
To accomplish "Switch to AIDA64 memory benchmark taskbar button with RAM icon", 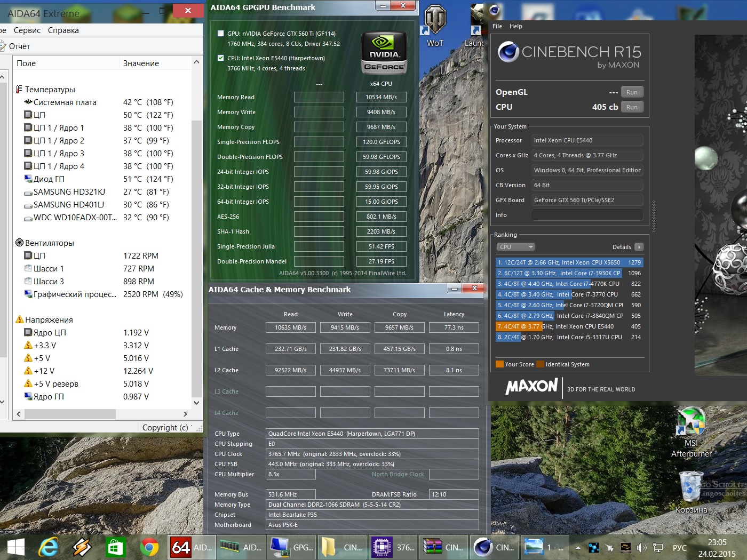I will click(x=241, y=547).
